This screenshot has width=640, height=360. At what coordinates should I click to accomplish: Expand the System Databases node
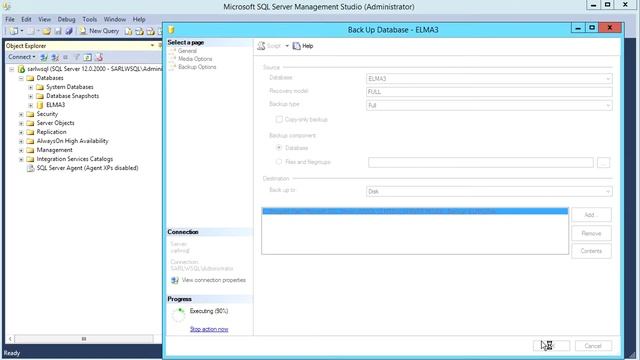click(x=31, y=87)
